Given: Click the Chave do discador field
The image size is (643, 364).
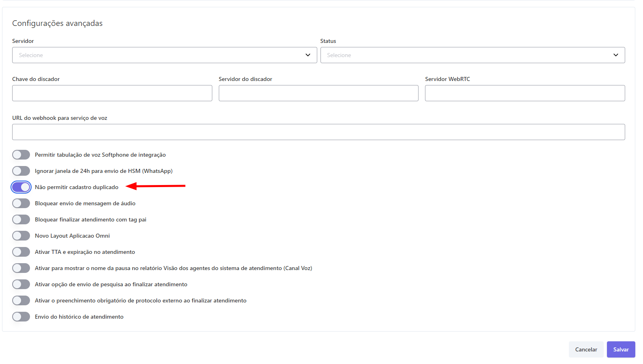Looking at the screenshot, I should point(112,93).
